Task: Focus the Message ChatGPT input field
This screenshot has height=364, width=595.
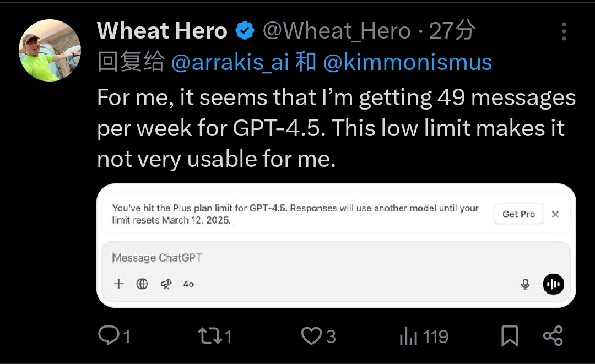Action: 336,258
